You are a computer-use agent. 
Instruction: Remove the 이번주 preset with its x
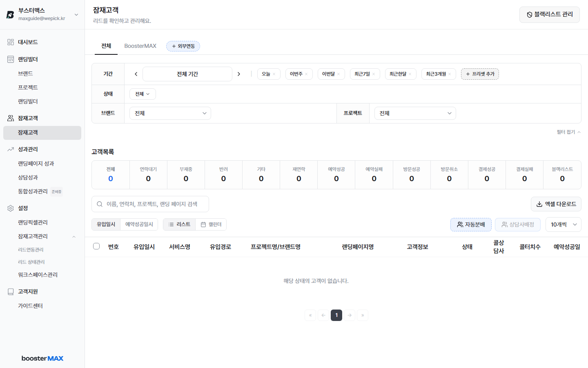306,74
